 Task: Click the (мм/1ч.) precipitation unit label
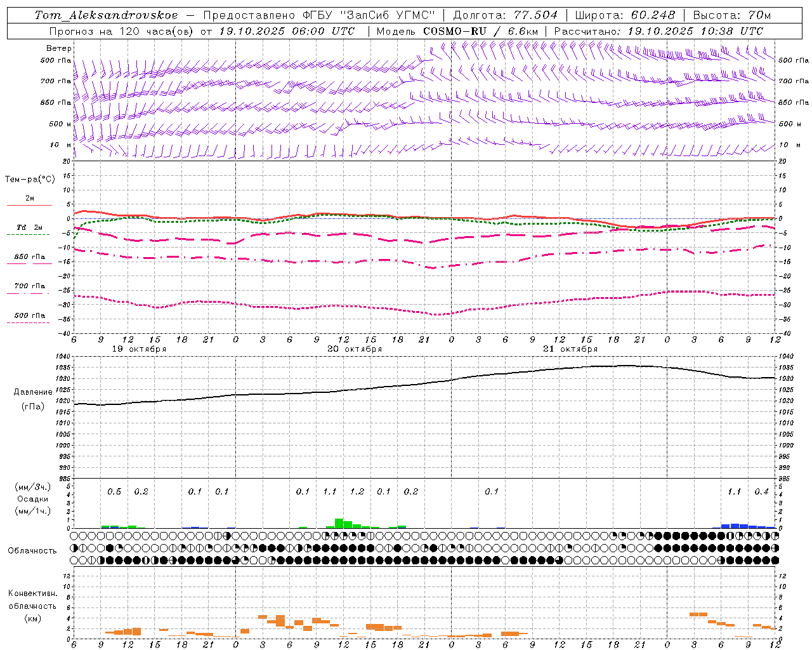(33, 511)
